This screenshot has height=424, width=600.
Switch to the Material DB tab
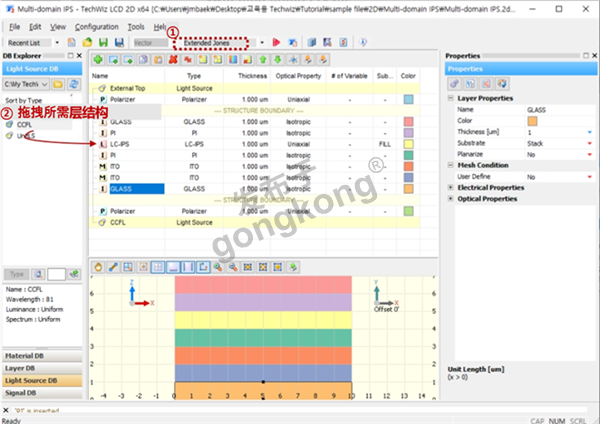pos(42,356)
